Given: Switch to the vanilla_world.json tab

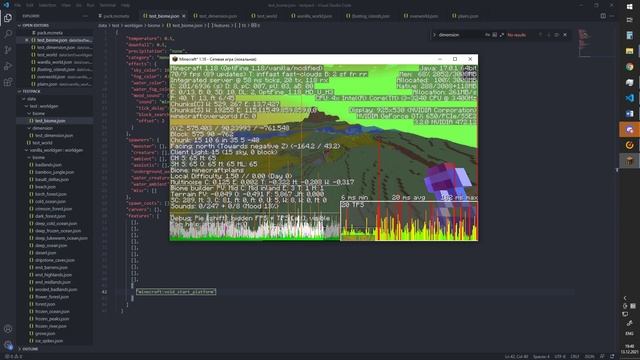Looking at the screenshot, I should coord(312,16).
